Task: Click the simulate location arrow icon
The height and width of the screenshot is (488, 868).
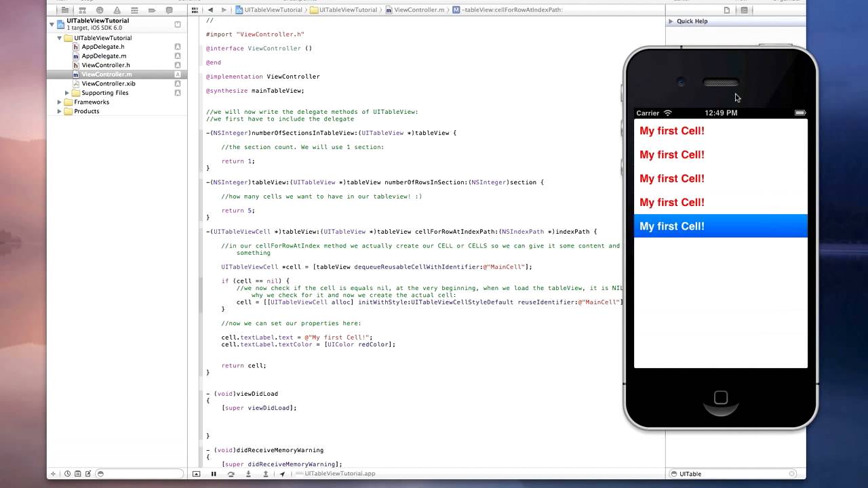Action: [283, 474]
